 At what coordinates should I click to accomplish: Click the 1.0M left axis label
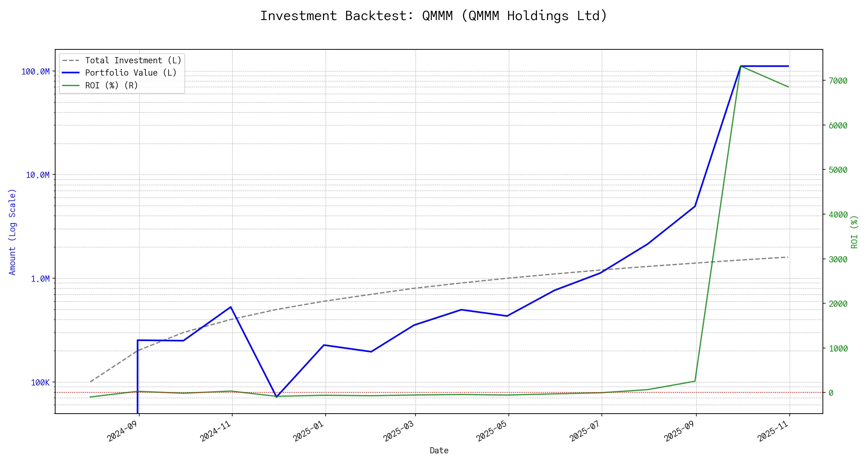coord(40,279)
